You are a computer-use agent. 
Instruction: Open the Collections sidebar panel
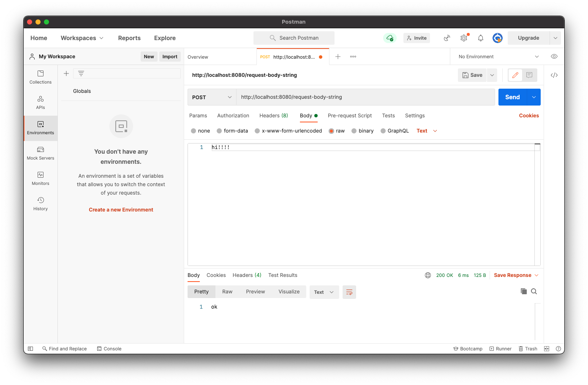coord(41,78)
